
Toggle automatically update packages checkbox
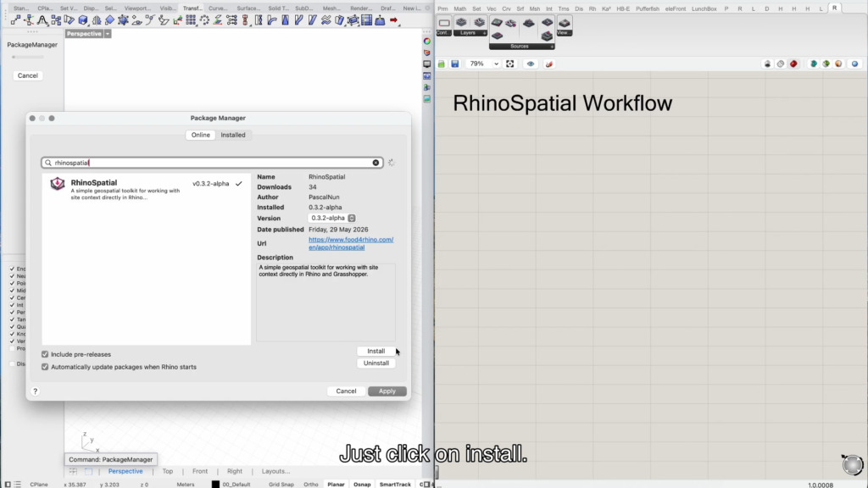(x=45, y=367)
